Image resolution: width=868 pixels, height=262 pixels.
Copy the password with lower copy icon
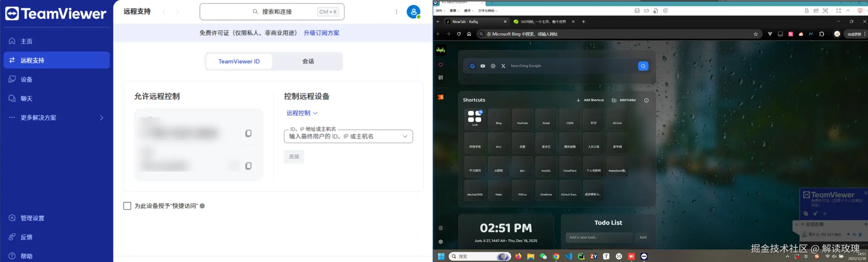coord(248,166)
